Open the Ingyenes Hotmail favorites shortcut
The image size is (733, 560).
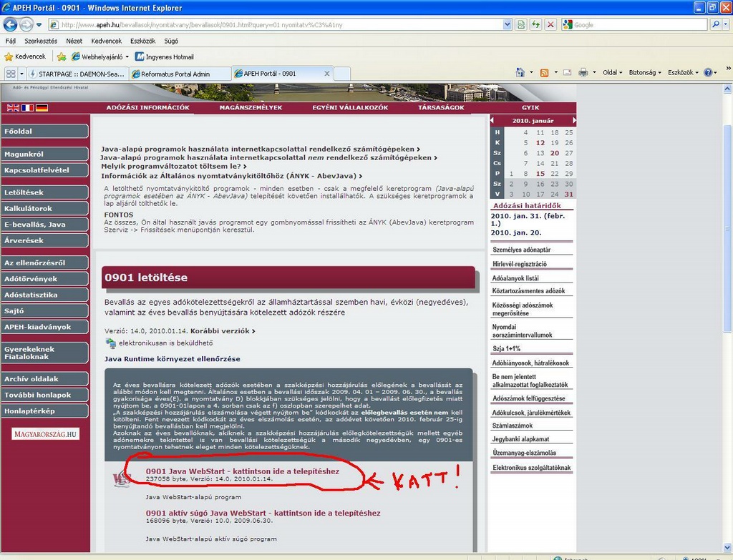click(x=164, y=57)
